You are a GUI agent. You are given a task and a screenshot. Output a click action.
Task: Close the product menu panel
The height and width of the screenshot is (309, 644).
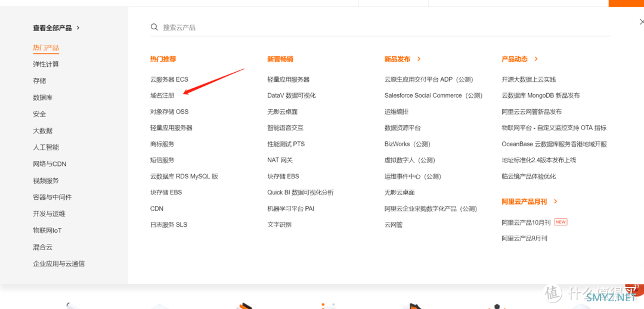pos(642,22)
